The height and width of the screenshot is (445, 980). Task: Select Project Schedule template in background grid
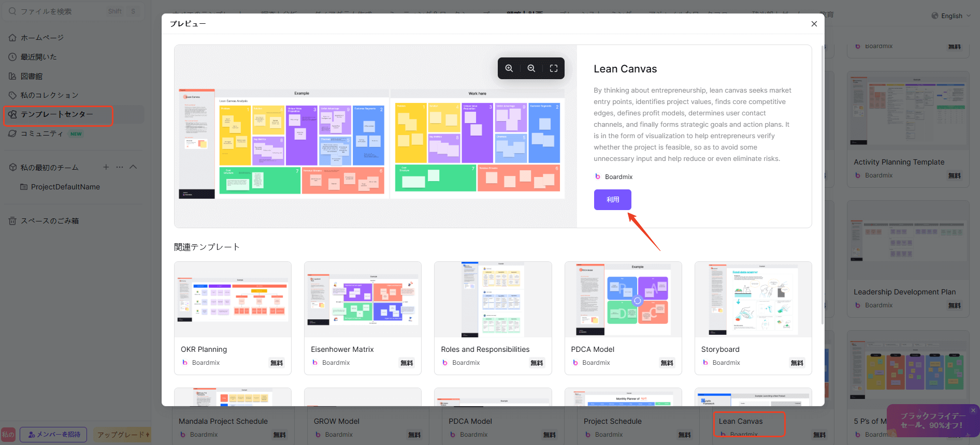click(613, 421)
